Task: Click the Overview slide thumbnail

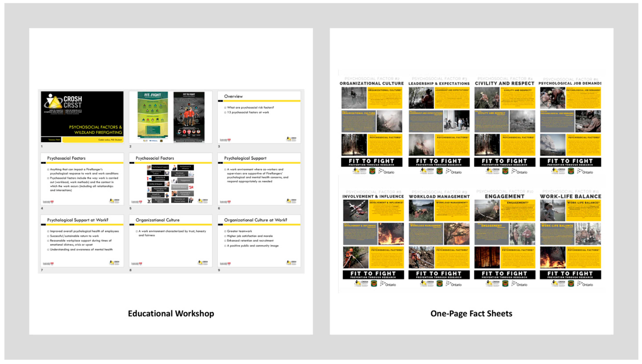Action: click(x=259, y=117)
